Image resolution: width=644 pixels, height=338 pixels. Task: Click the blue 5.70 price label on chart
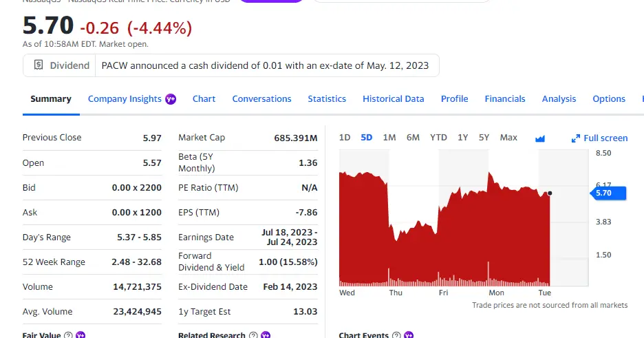604,193
